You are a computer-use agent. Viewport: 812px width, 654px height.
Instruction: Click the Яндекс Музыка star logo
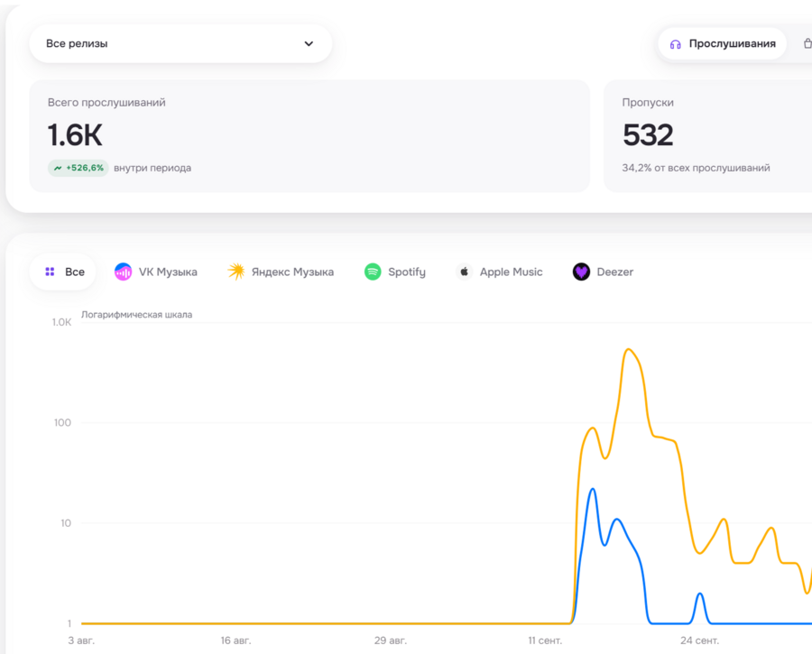[x=236, y=272]
